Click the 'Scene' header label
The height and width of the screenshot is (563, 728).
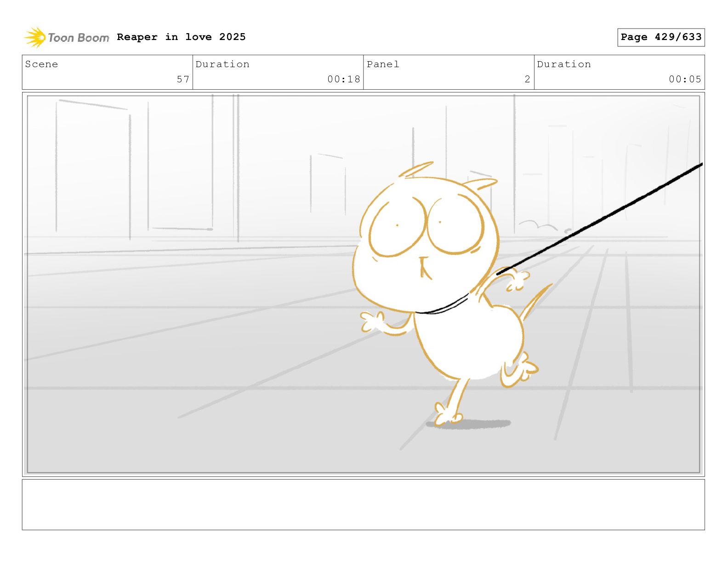[x=42, y=64]
